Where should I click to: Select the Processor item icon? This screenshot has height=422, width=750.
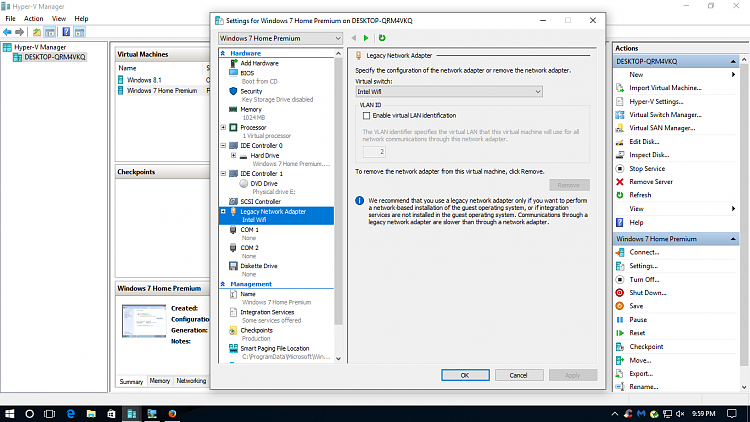233,127
